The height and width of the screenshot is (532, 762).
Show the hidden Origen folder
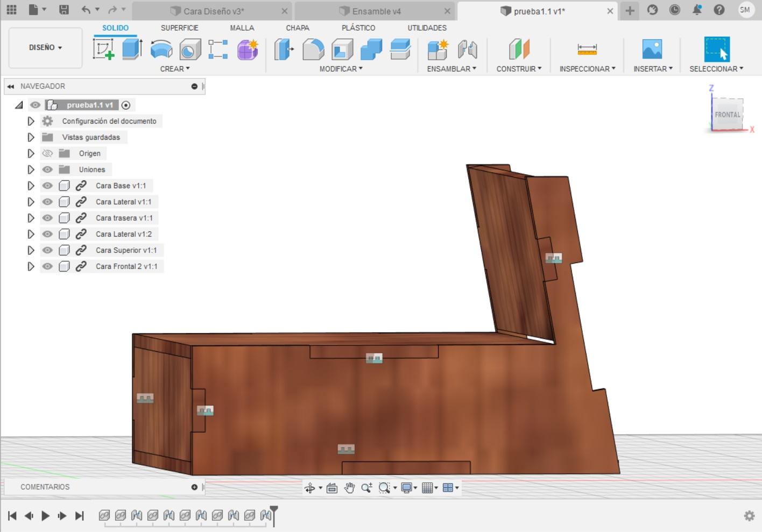point(48,153)
